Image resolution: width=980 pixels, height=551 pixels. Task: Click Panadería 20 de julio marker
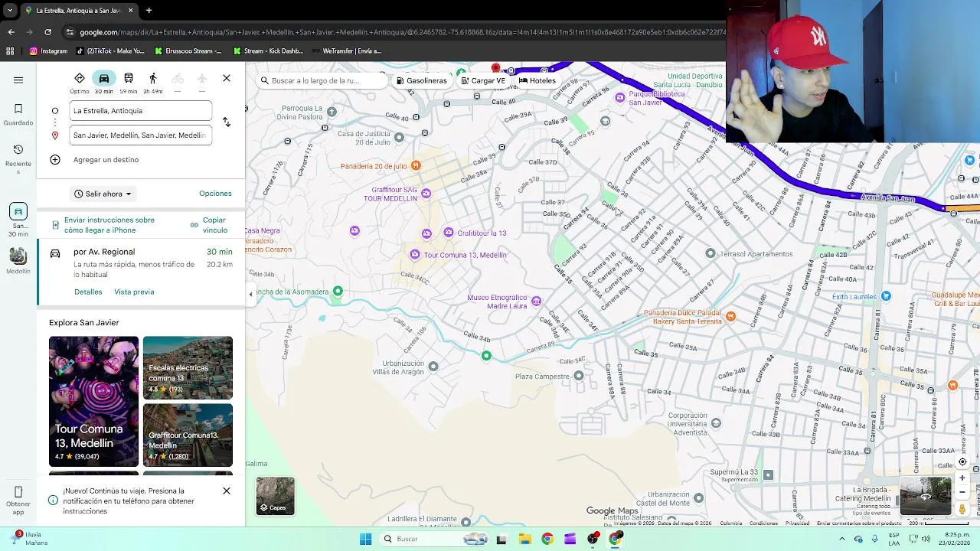click(x=416, y=165)
